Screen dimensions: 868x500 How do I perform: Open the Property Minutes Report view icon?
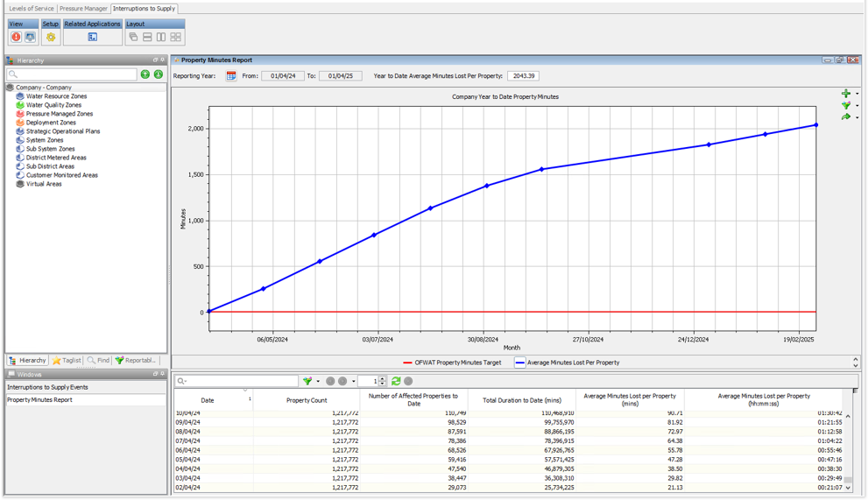(31, 37)
